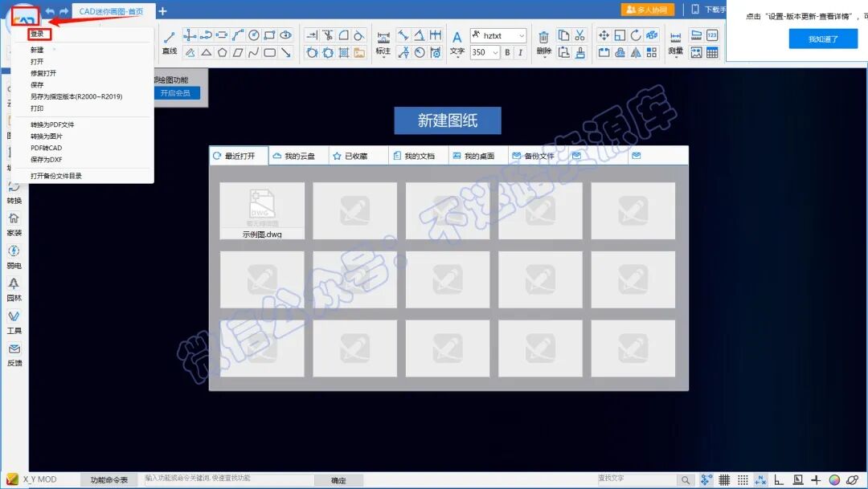Viewport: 868px width, 489px height.
Task: Toggle ortho mode in status bar
Action: pos(779,479)
